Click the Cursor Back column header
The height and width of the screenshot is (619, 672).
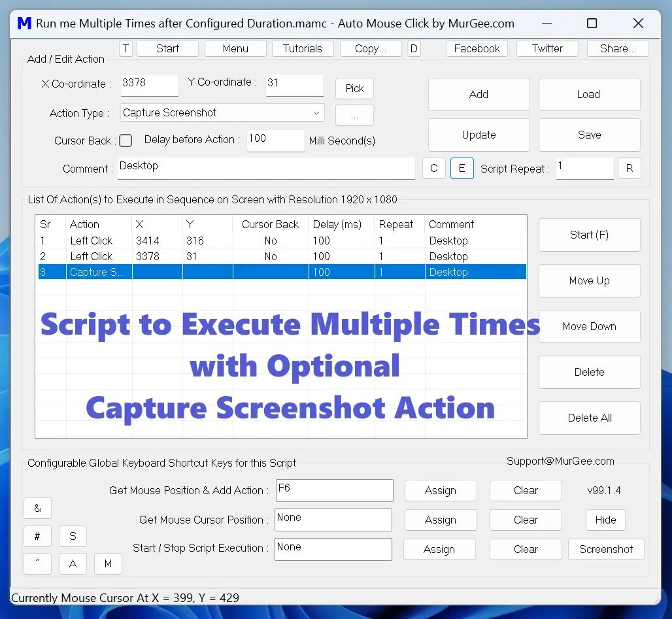point(271,224)
